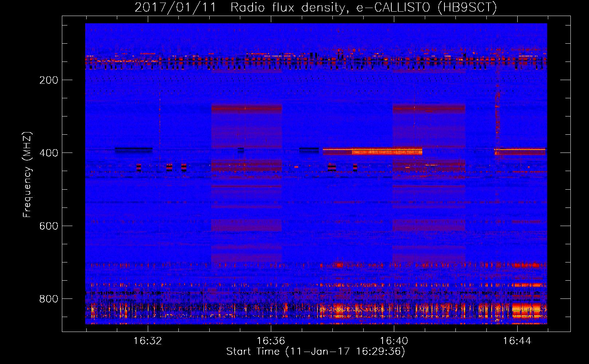This screenshot has width=589, height=364.
Task: Click the 'Frequency (MHZ)' axis label
Action: (27, 175)
